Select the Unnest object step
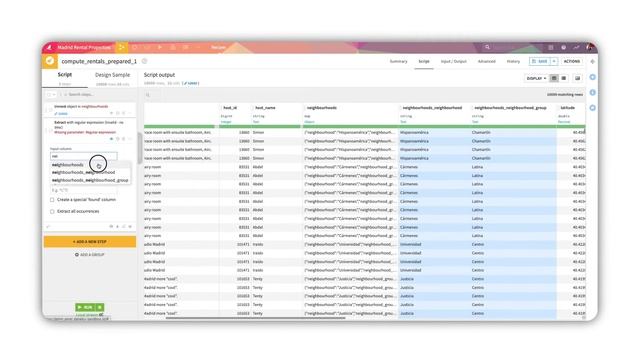Image resolution: width=640 pixels, height=360 pixels. click(x=90, y=109)
